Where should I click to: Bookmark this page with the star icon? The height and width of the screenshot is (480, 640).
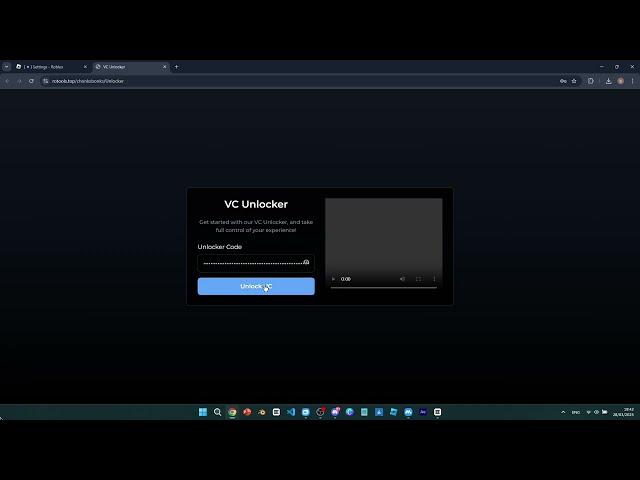click(574, 81)
